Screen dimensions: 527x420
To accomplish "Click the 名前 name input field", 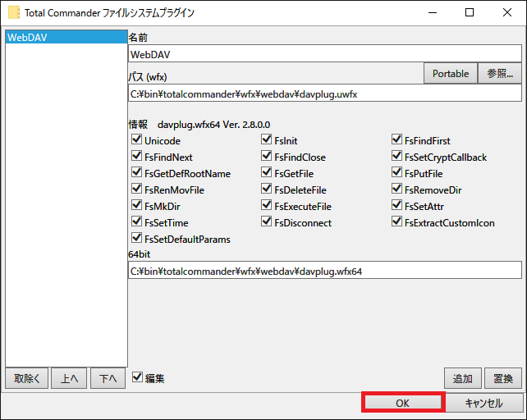I will tap(325, 54).
